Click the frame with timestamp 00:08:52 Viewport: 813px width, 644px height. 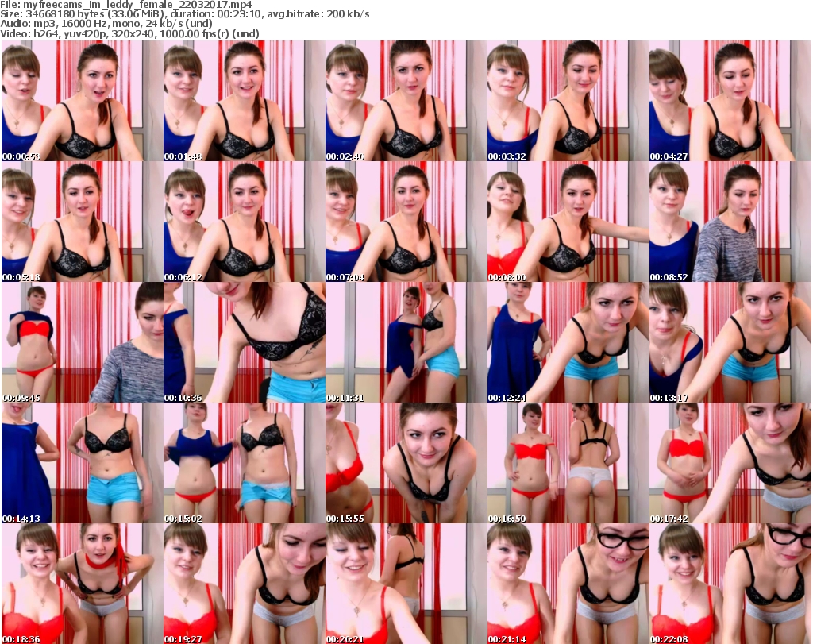(730, 222)
